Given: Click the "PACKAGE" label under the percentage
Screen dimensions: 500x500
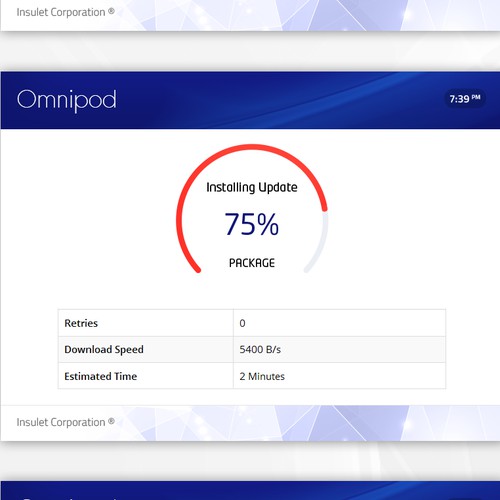Looking at the screenshot, I should click(252, 263).
